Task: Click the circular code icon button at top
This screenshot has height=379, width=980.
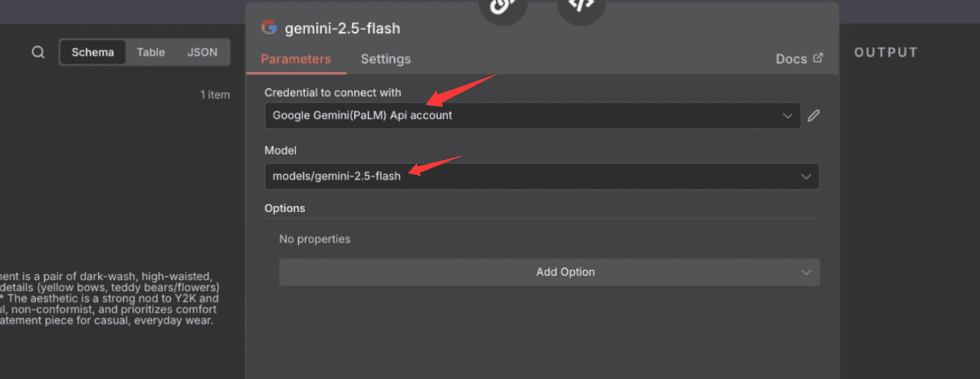Action: pos(580,6)
